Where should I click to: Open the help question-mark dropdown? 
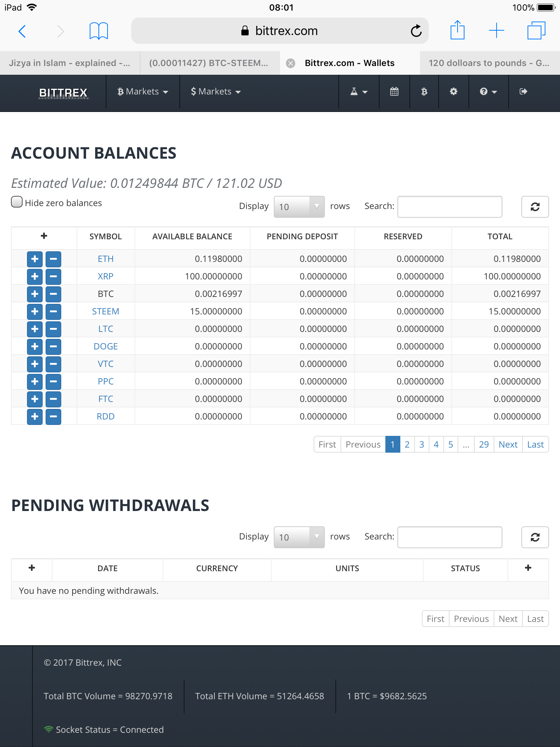[489, 92]
